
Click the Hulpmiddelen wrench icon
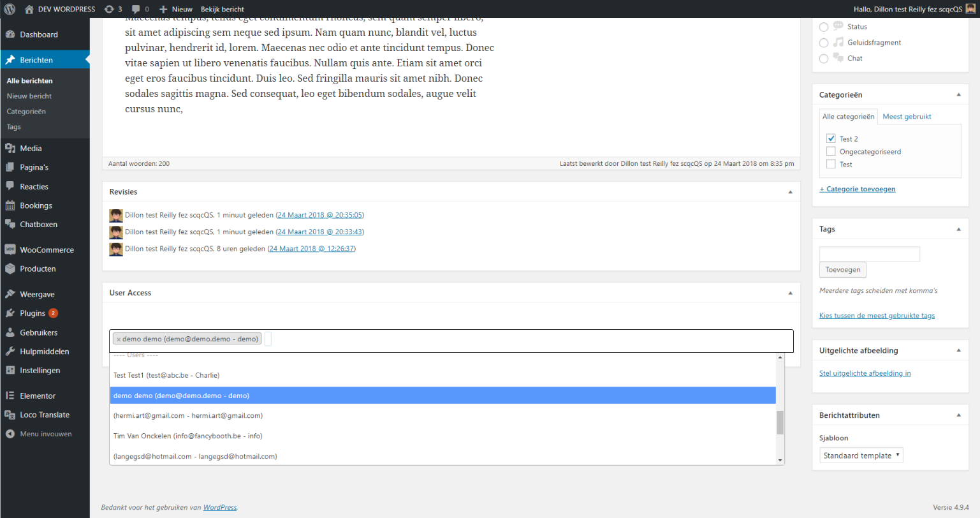tap(10, 352)
